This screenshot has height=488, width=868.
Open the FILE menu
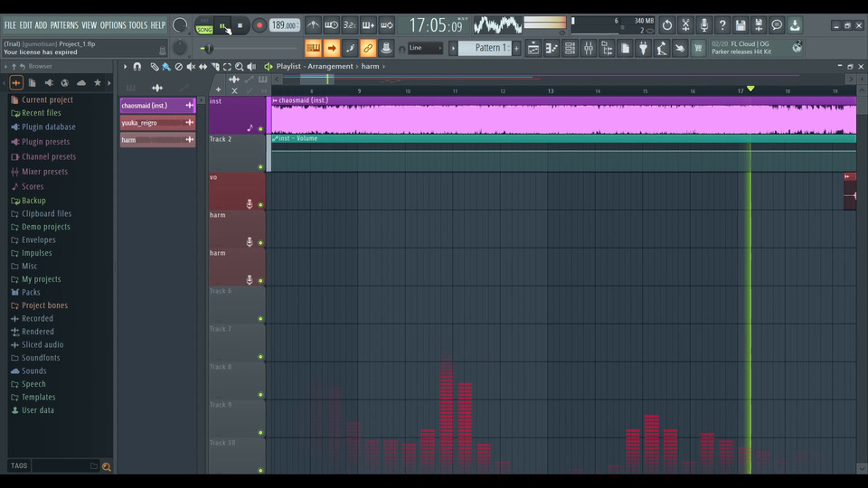point(10,25)
